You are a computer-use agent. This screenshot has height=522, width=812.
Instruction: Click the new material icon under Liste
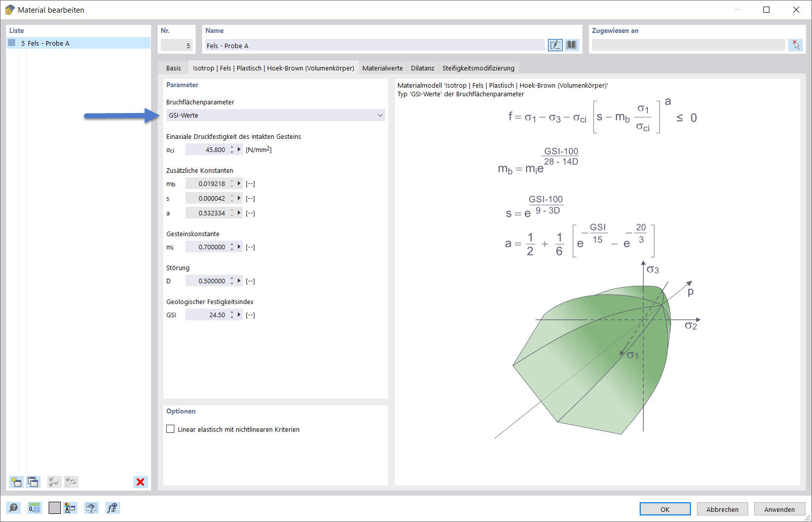coord(16,482)
